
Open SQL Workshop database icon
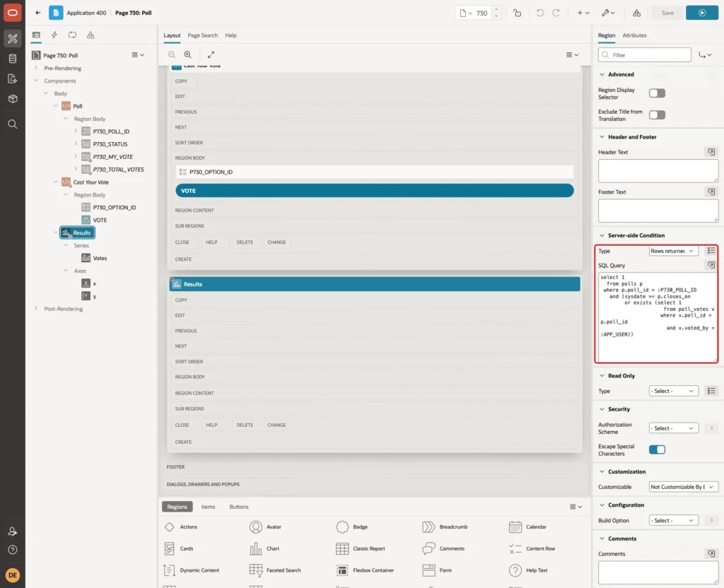click(x=13, y=59)
